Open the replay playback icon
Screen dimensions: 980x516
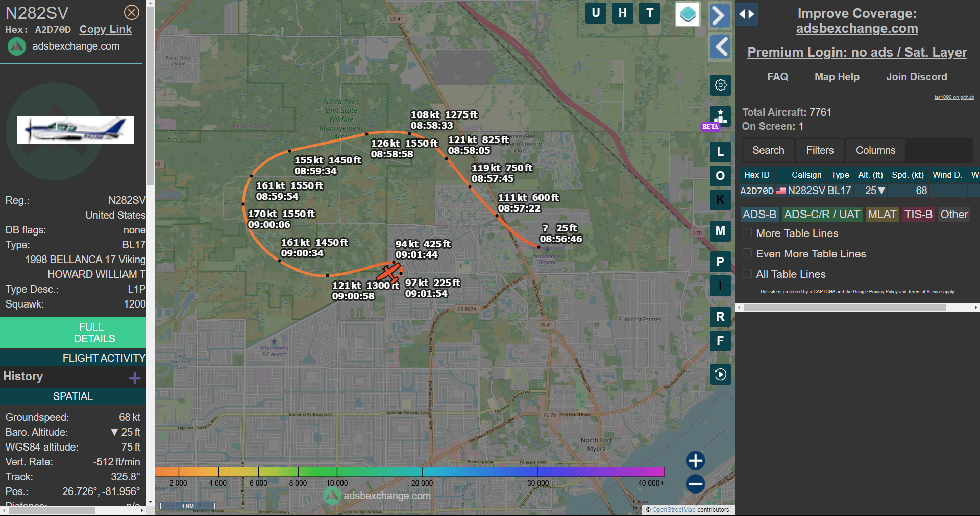click(720, 374)
